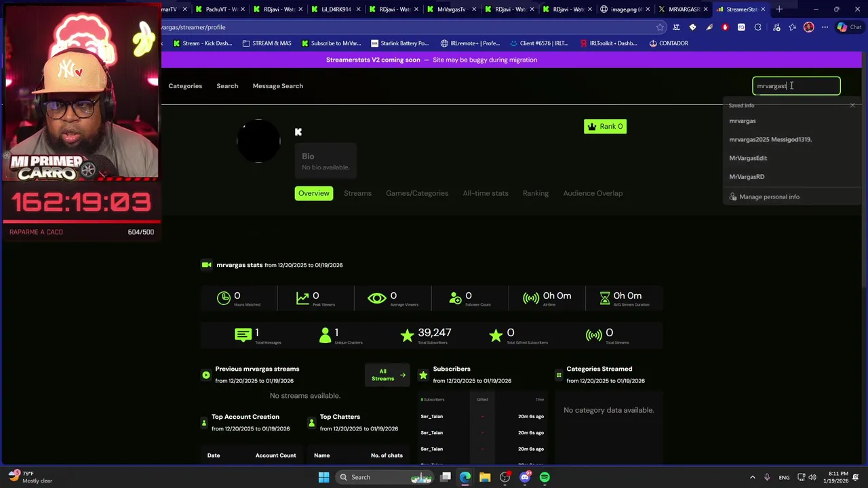Viewport: 868px width, 488px height.
Task: Click the Total Gifted Subscribers star icon
Action: (496, 335)
